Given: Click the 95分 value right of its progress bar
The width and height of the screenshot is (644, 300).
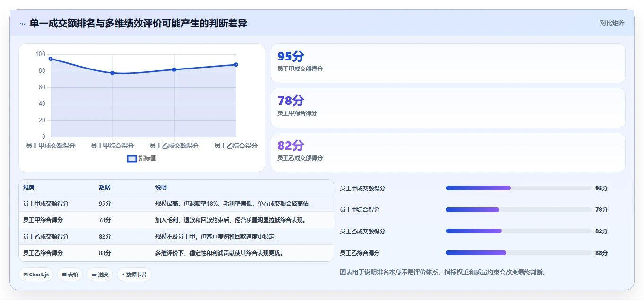Looking at the screenshot, I should [x=601, y=188].
